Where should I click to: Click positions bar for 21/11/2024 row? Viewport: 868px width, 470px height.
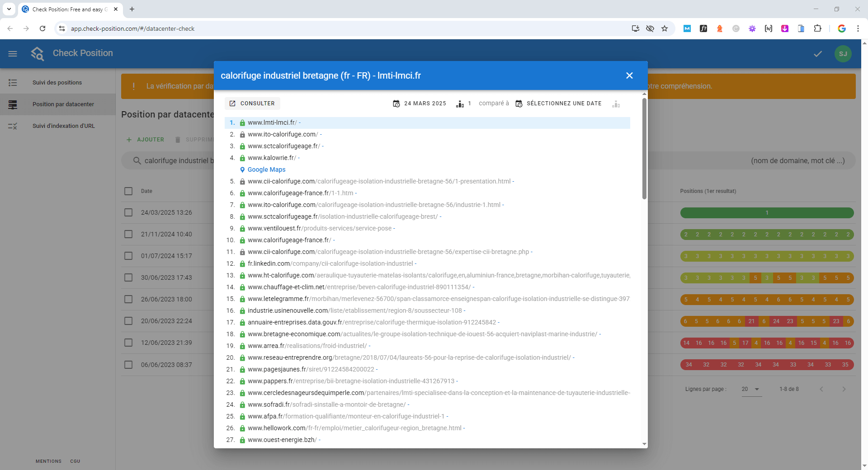click(x=767, y=235)
